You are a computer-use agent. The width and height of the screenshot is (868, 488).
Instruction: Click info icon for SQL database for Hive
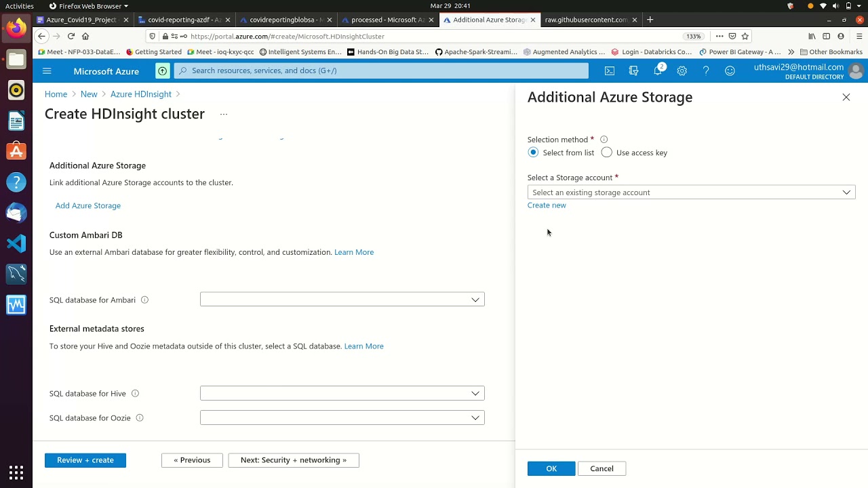135,393
